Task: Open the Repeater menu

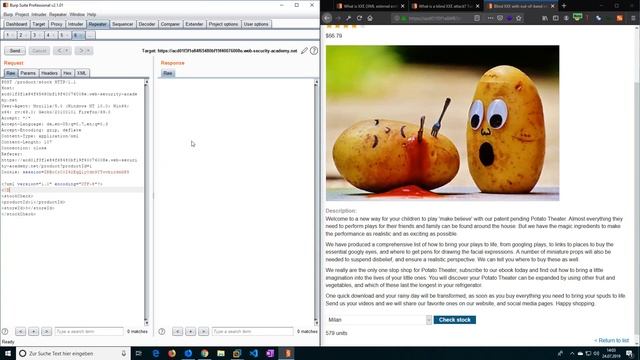Action: click(x=58, y=14)
